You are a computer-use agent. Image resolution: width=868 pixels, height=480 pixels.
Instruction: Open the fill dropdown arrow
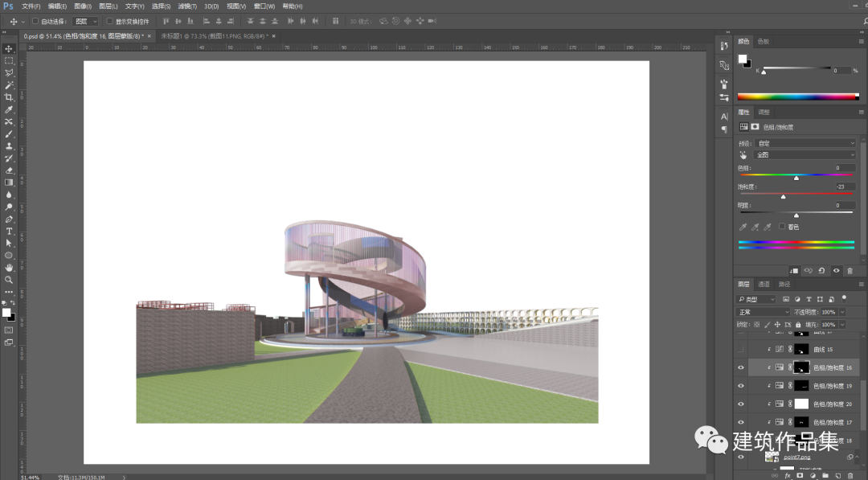pyautogui.click(x=842, y=325)
